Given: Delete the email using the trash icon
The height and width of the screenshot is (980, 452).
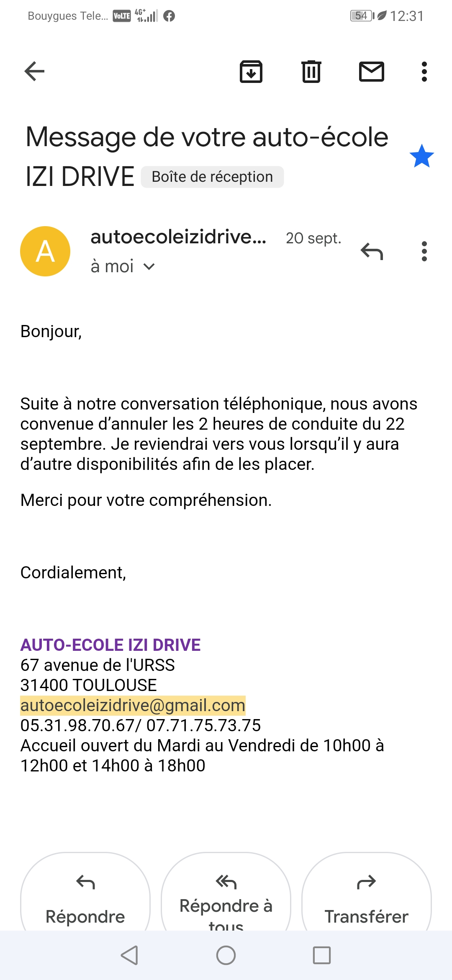Looking at the screenshot, I should [x=311, y=71].
